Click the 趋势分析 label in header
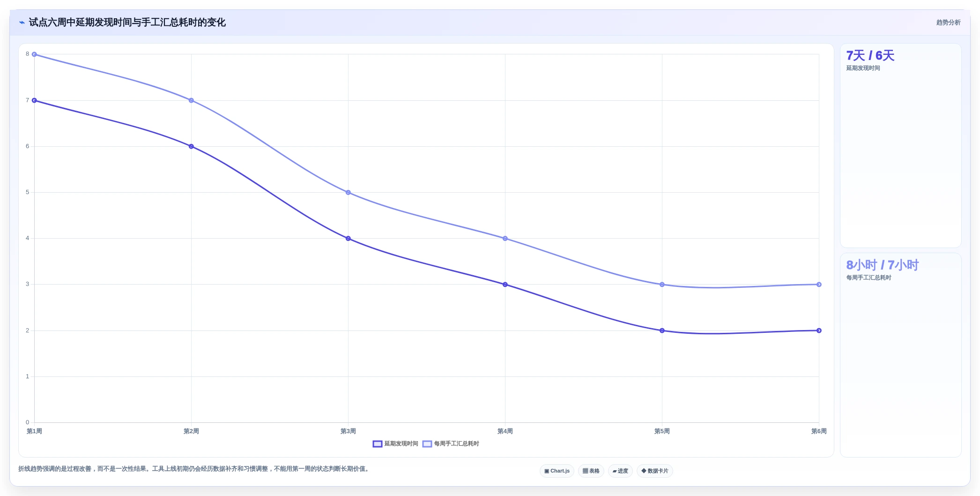This screenshot has width=980, height=496. coord(949,23)
